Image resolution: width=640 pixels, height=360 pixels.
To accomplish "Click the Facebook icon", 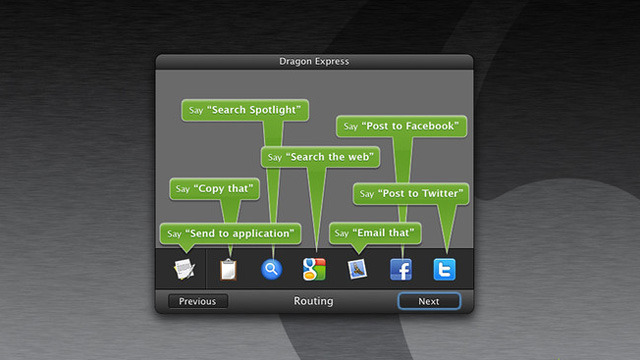I will click(401, 269).
